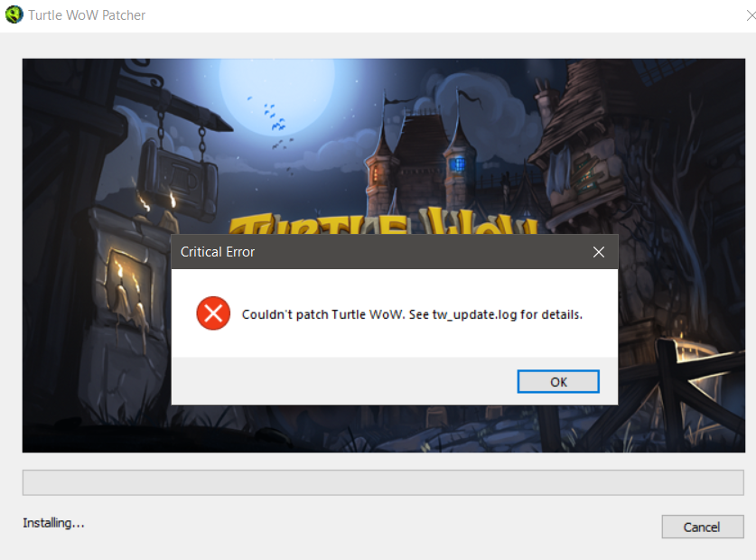Click the error message mentioning tw_update.log
756x560 pixels.
point(412,314)
